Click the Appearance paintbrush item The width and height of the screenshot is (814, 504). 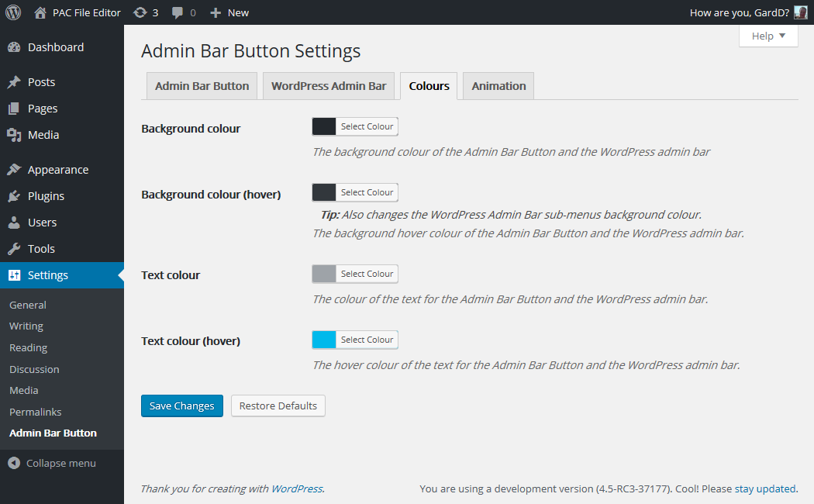(x=57, y=170)
